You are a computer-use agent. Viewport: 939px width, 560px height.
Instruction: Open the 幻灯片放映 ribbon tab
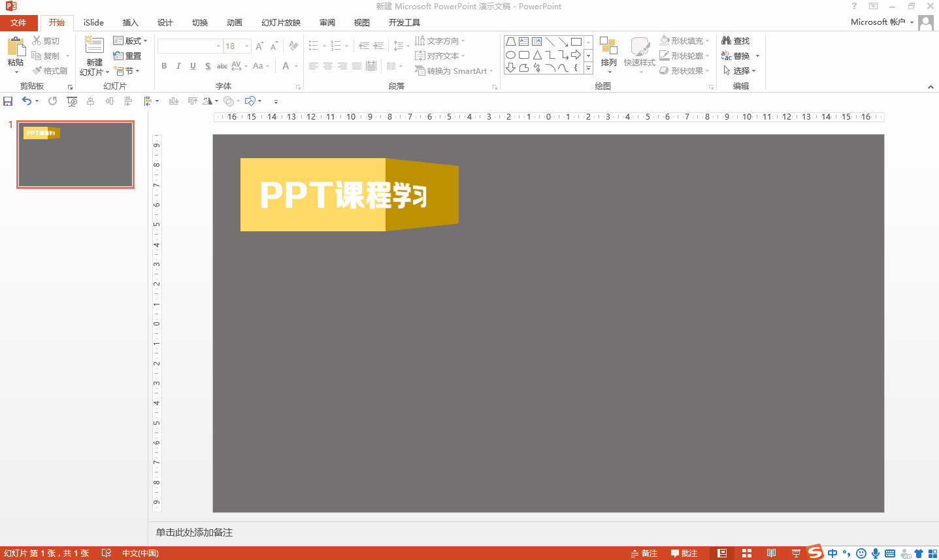point(280,22)
